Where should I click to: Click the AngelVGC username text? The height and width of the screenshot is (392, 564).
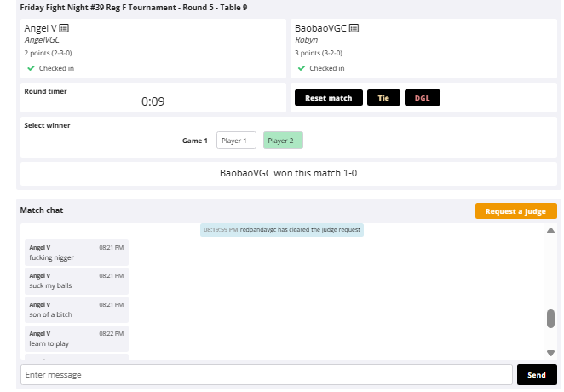pyautogui.click(x=42, y=40)
